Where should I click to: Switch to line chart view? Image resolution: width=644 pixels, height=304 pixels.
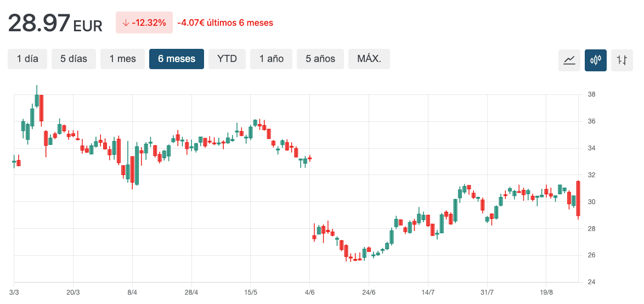click(x=569, y=60)
